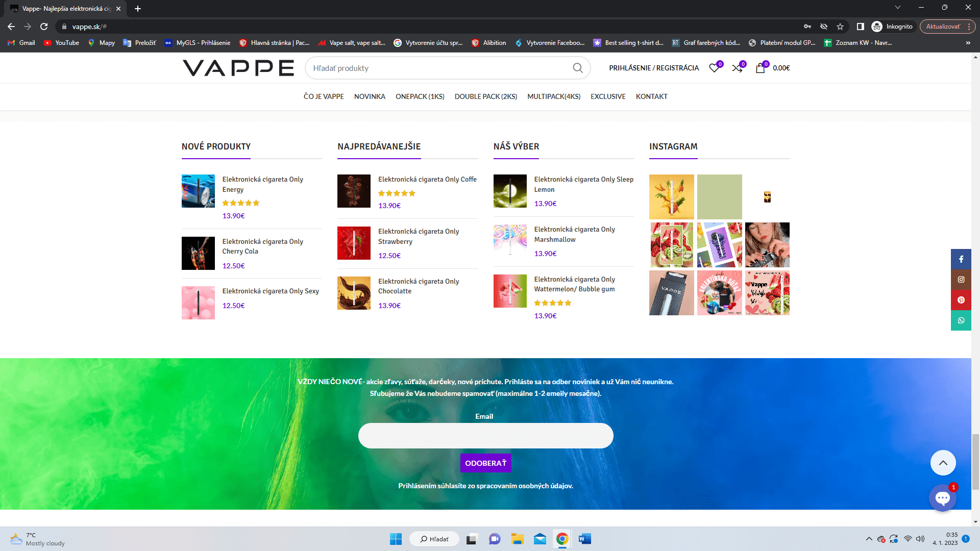Screen dimensions: 980x551
Task: Click the browser reload icon
Action: (44, 27)
